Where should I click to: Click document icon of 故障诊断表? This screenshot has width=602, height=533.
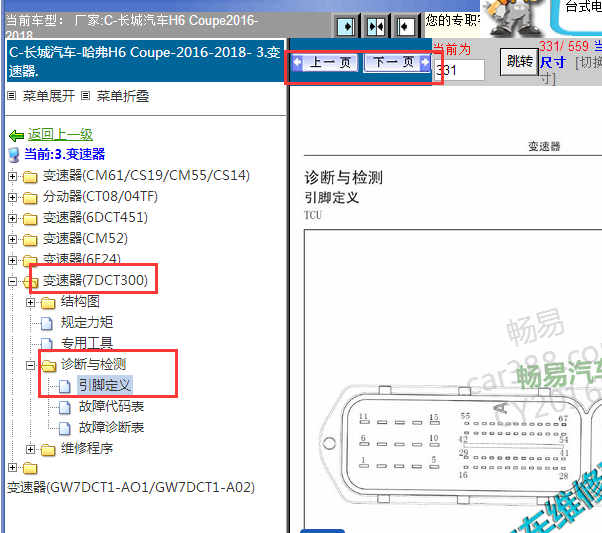coord(64,428)
